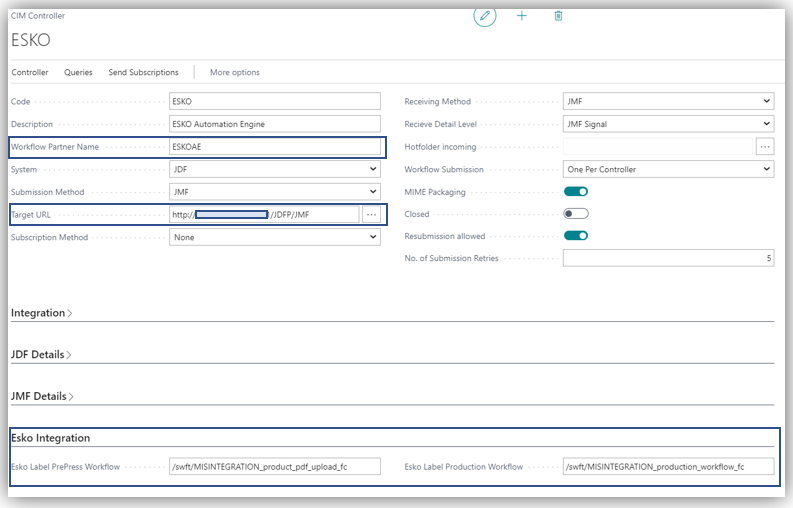Open the Submission Method dropdown
The image size is (793, 508).
point(275,192)
